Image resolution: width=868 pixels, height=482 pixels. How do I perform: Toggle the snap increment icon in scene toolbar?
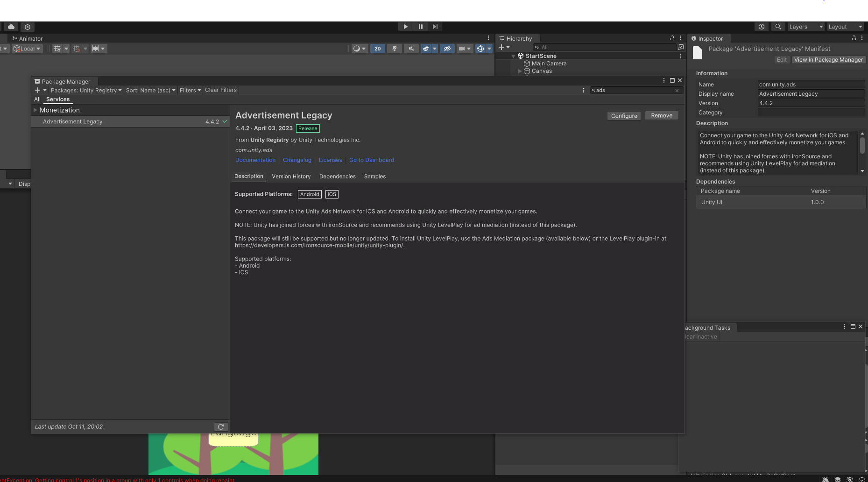pyautogui.click(x=77, y=49)
